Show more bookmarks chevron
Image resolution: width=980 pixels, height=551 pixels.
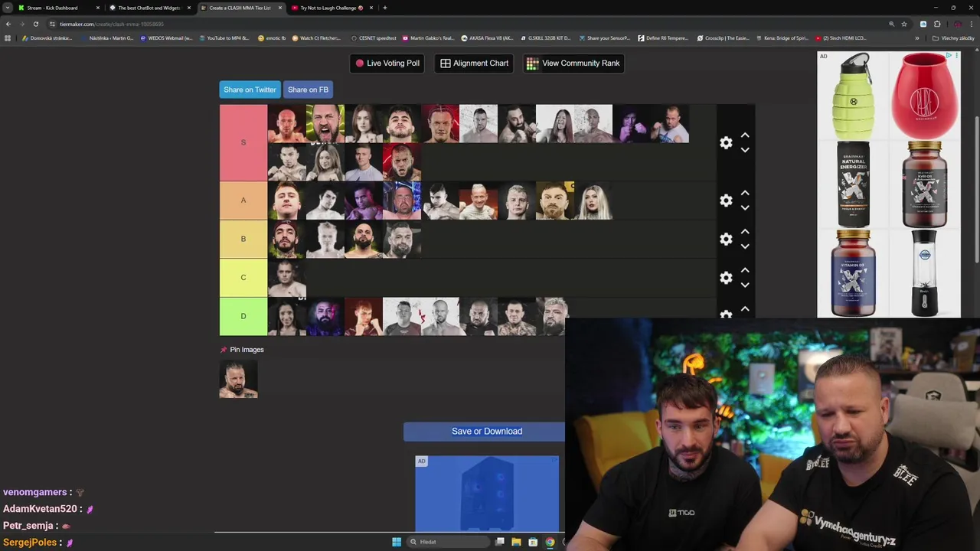(x=916, y=37)
